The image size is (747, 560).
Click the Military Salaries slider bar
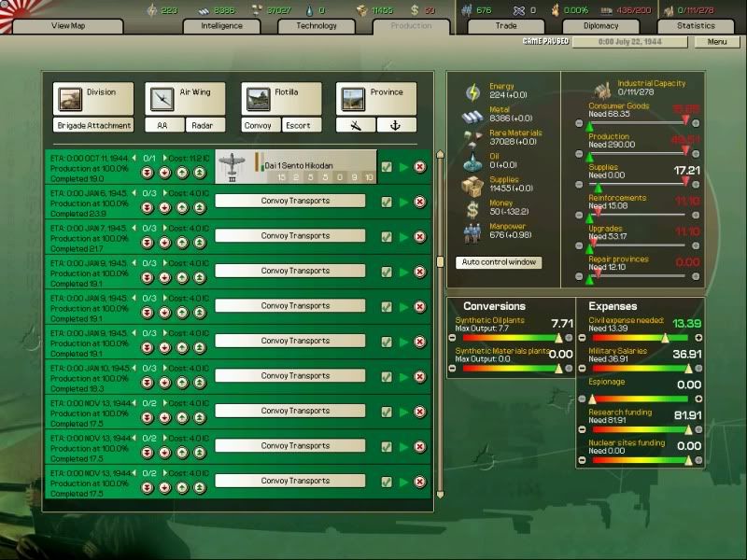tap(638, 368)
